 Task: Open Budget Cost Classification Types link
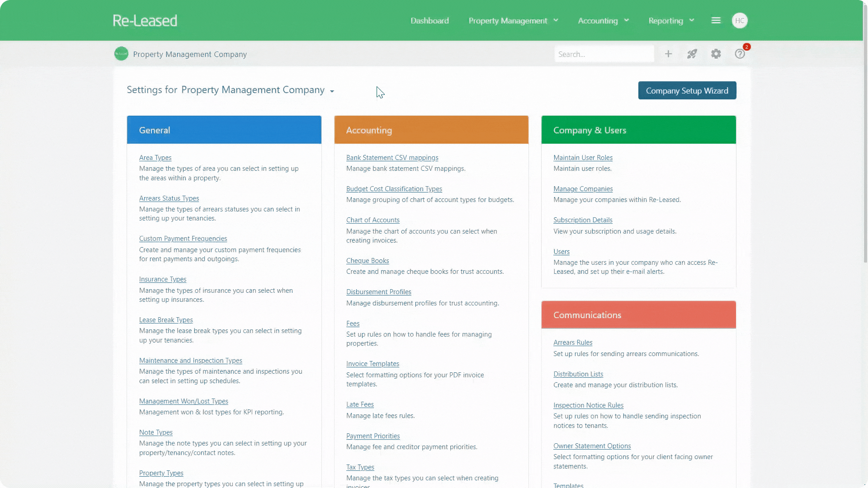[394, 188]
